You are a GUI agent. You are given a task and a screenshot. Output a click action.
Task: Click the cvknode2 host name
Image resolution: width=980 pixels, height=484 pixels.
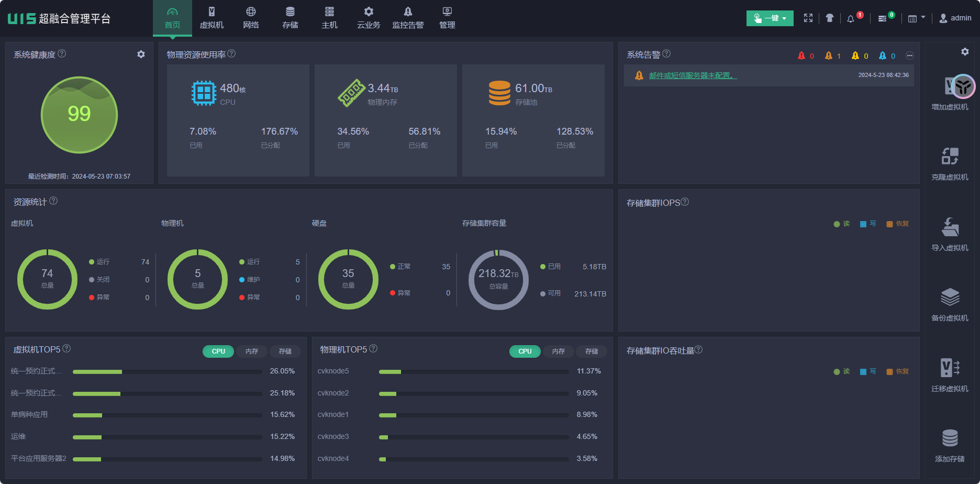click(x=333, y=393)
